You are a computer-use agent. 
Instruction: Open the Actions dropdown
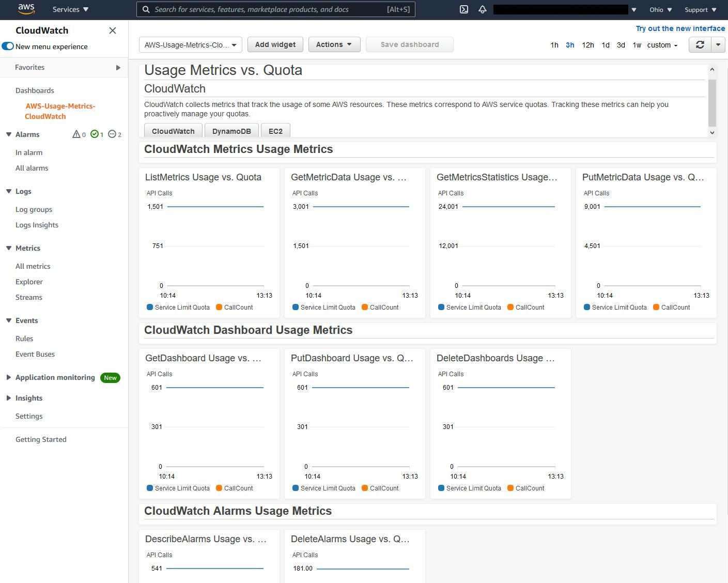click(334, 44)
